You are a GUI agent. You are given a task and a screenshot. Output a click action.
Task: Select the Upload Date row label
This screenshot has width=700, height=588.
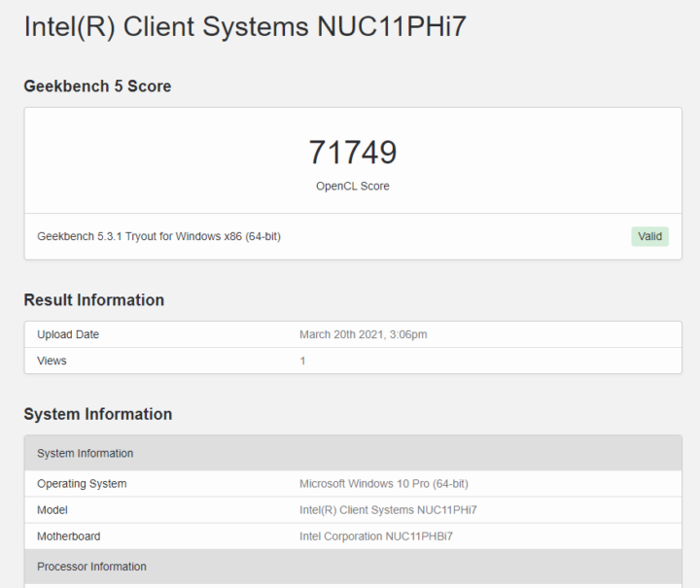point(68,334)
